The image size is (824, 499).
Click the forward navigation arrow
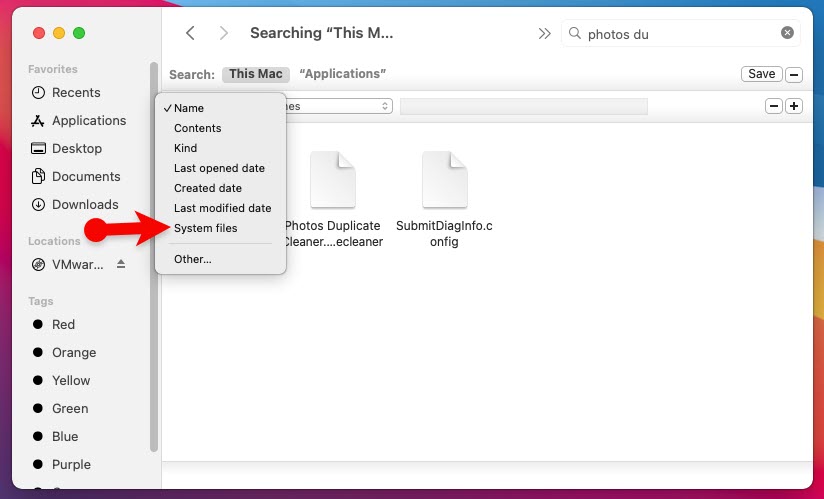[x=224, y=33]
